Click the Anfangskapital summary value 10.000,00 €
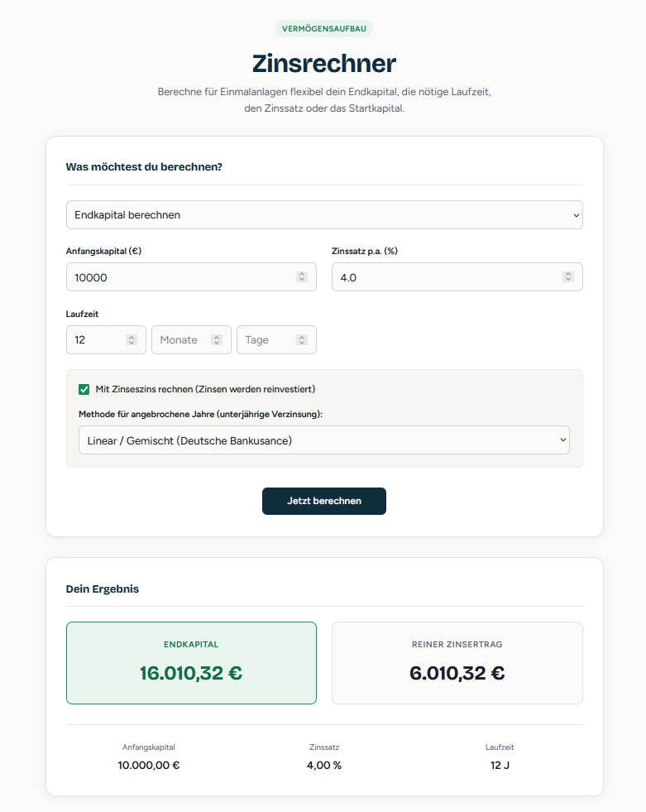 click(149, 766)
